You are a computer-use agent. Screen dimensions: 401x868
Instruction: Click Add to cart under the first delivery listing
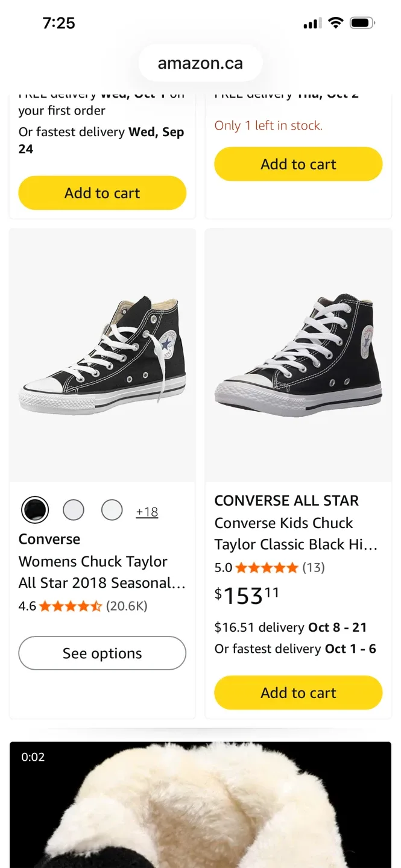pos(102,192)
